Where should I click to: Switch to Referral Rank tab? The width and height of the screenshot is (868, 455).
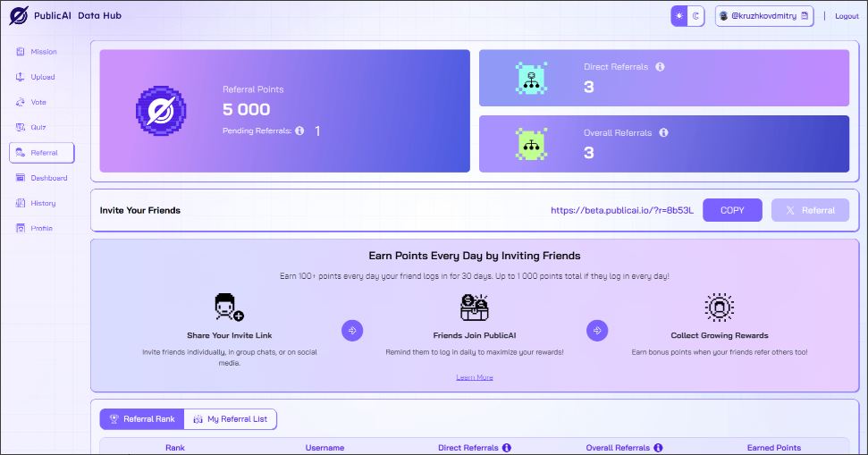coord(142,419)
